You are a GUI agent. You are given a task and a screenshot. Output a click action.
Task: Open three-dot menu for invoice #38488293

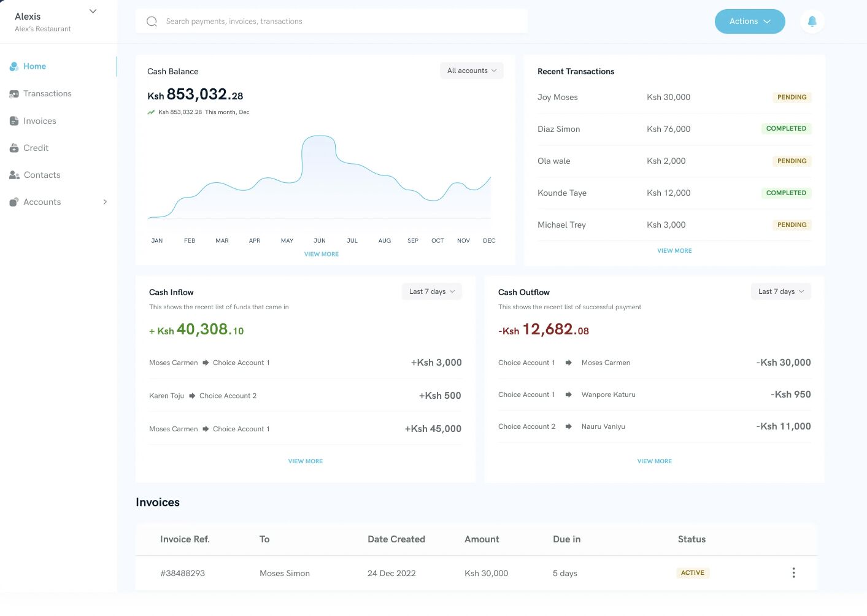point(793,572)
